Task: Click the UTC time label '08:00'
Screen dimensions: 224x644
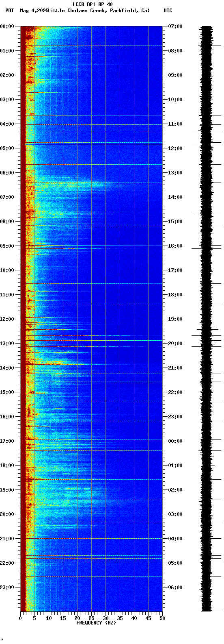Action: (175, 51)
